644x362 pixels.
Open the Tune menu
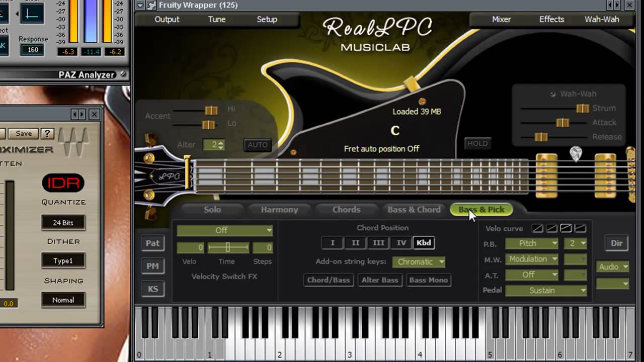[217, 19]
